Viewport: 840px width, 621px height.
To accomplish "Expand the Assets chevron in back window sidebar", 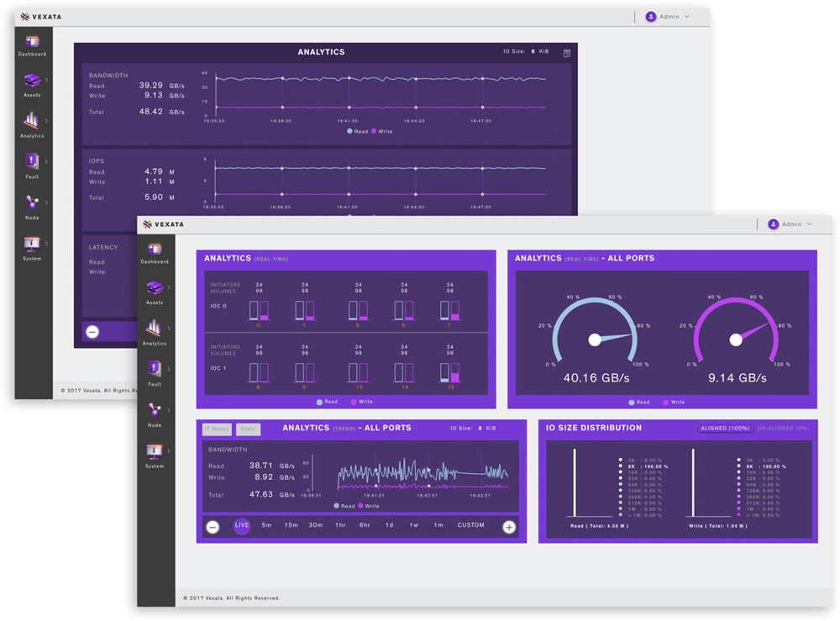I will click(46, 80).
